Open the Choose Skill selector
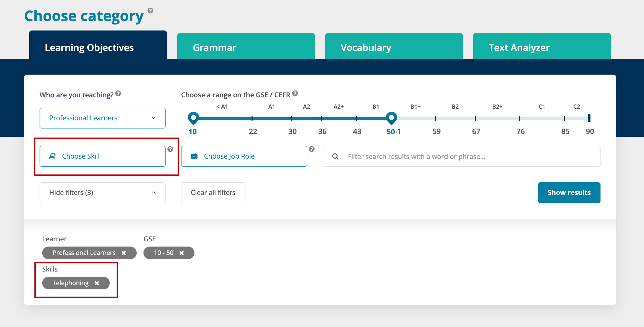The height and width of the screenshot is (327, 644). 102,156
